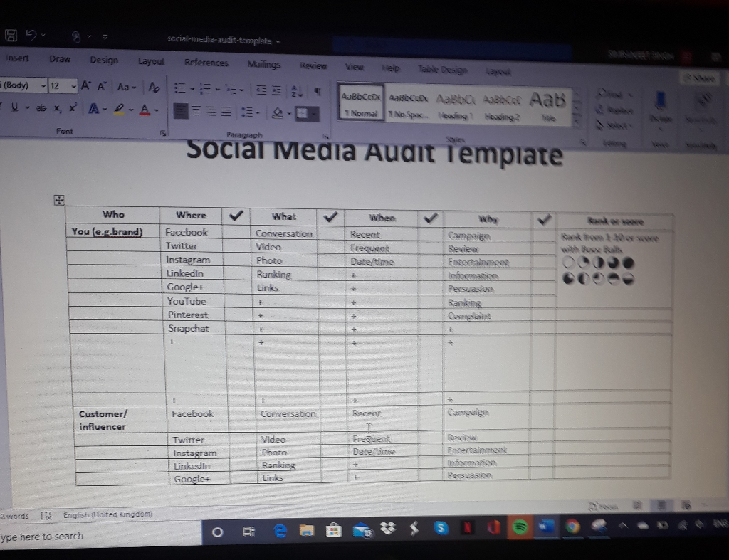Open Customize Quick Access Toolbar dropdown

[105, 36]
